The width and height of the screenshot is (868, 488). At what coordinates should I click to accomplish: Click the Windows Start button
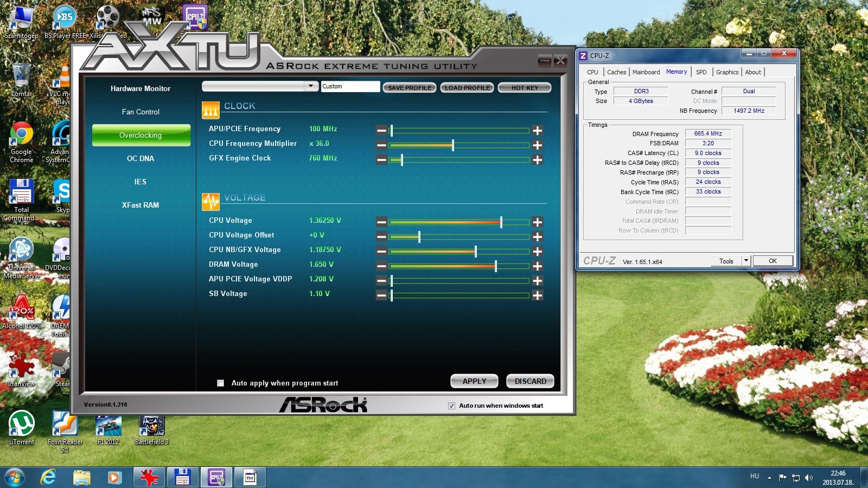[14, 477]
